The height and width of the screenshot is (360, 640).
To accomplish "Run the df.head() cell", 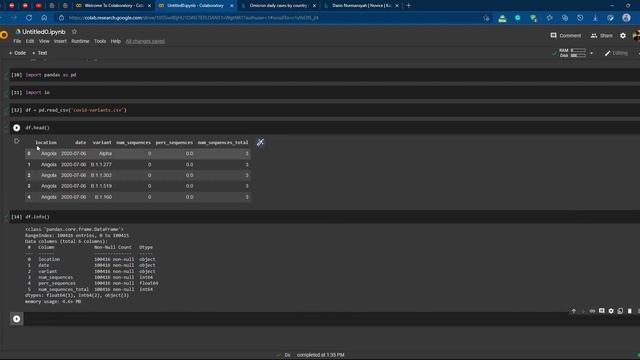I will click(16, 128).
